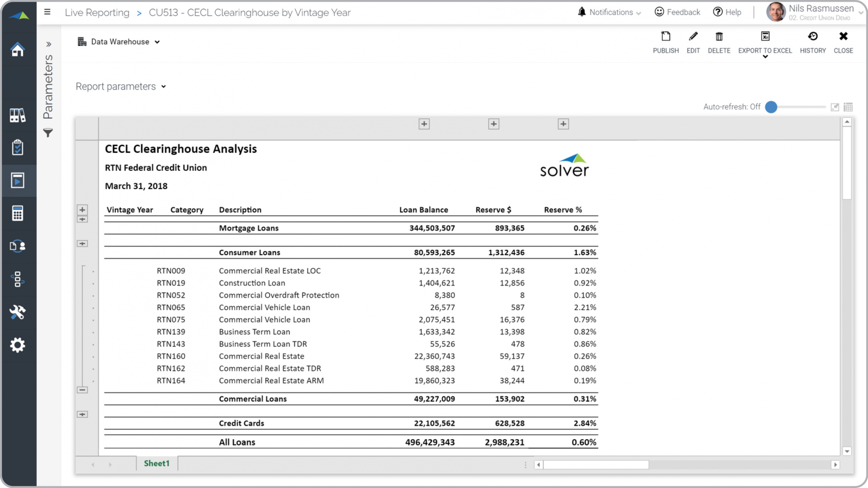Click the Publish toolbar button

pyautogui.click(x=666, y=42)
